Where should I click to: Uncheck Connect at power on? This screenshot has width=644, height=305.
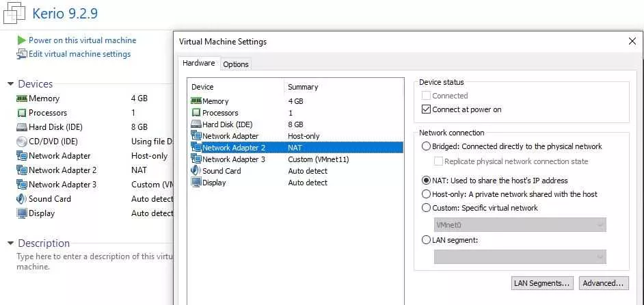[x=426, y=109]
